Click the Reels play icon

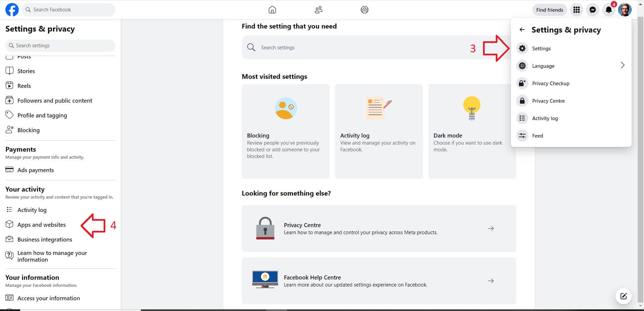click(x=9, y=86)
